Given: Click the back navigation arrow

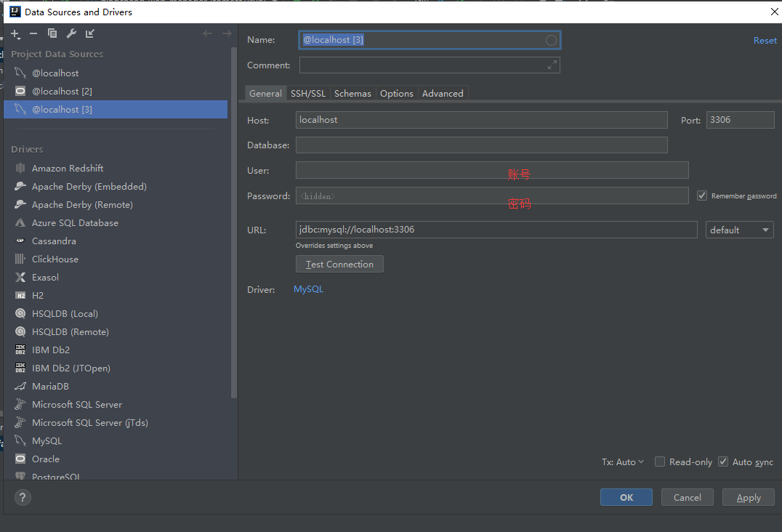Looking at the screenshot, I should 207,33.
